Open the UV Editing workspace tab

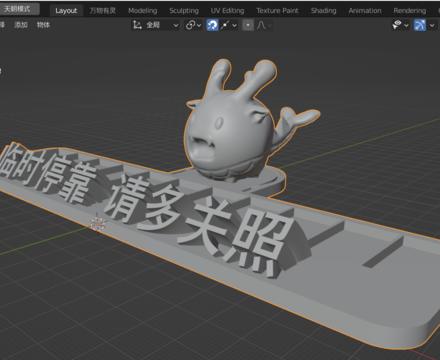(227, 11)
